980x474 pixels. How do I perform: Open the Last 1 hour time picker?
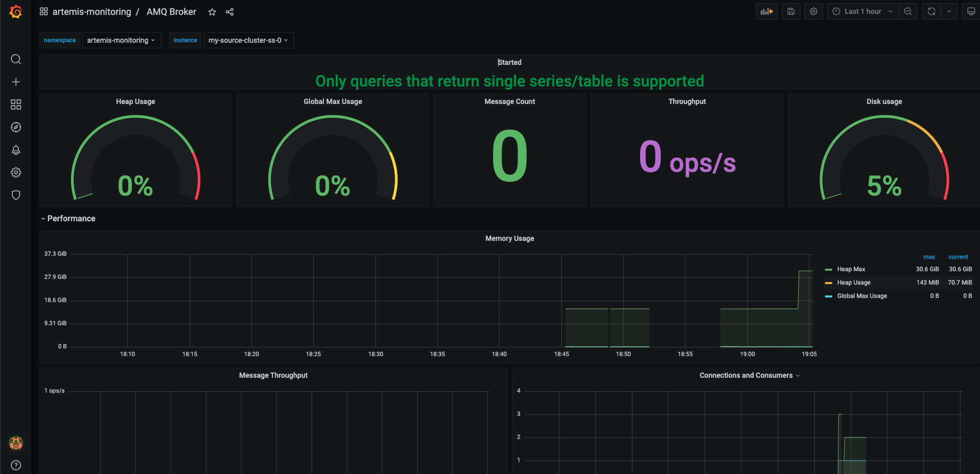pos(863,11)
